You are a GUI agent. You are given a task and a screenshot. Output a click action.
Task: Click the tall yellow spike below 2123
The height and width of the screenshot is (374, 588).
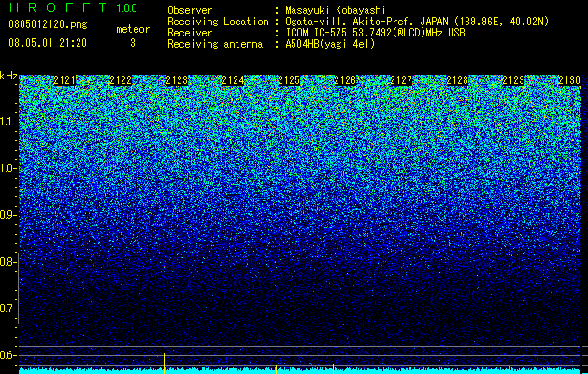(165, 363)
